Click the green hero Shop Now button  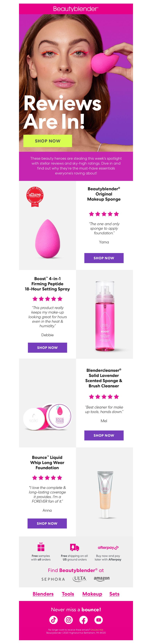click(48, 141)
